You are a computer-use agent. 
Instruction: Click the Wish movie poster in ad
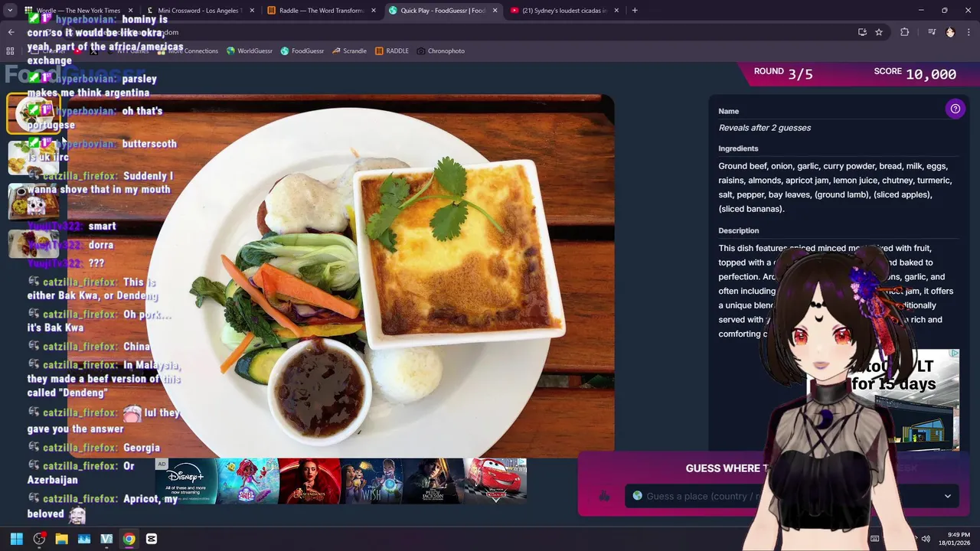pos(371,481)
